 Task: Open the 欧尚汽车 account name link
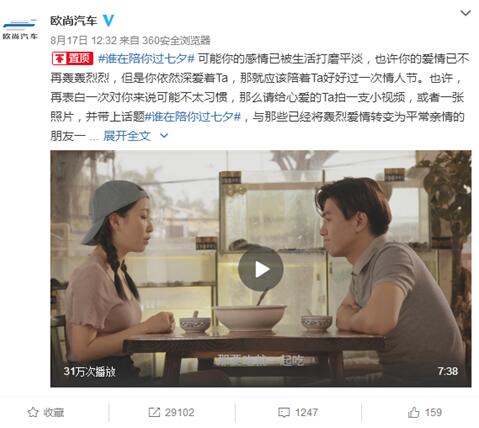click(x=73, y=21)
